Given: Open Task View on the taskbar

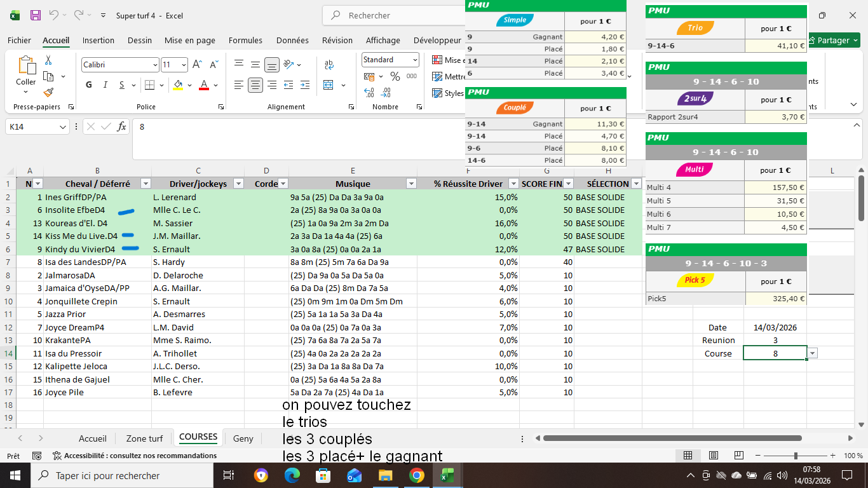Looking at the screenshot, I should [x=229, y=475].
